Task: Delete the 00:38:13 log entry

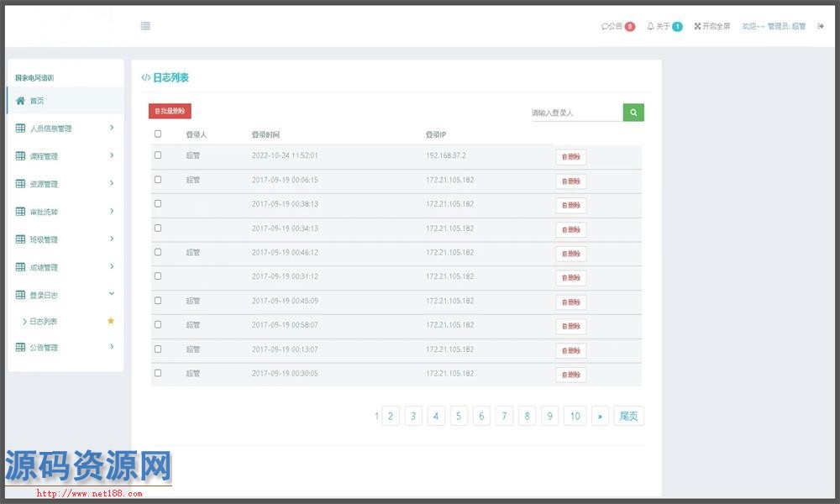Action: [x=571, y=205]
